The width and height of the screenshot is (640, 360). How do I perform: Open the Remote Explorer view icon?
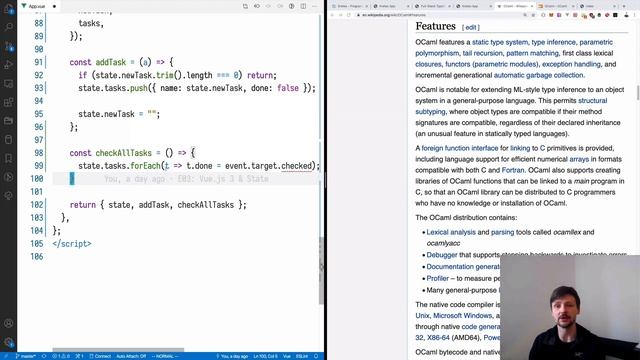[x=9, y=84]
